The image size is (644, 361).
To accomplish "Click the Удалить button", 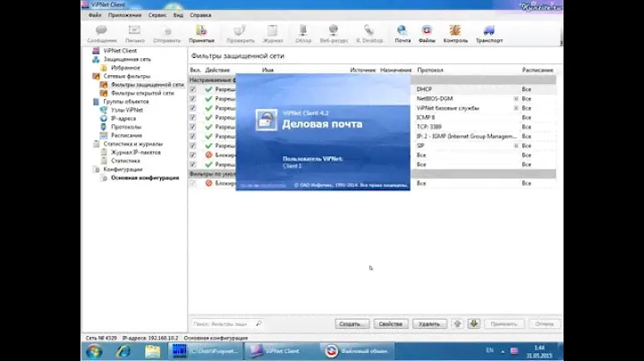I will [x=429, y=323].
